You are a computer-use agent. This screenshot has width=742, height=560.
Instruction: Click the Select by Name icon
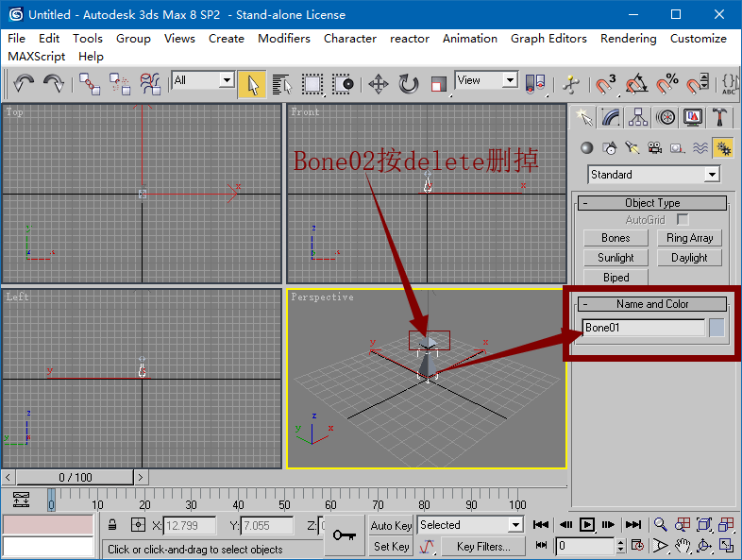[x=281, y=84]
